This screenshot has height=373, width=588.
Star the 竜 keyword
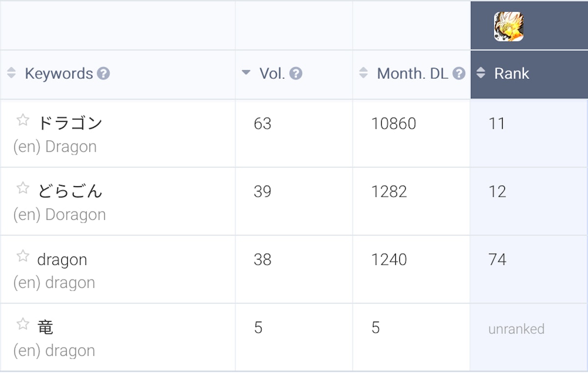click(x=23, y=324)
